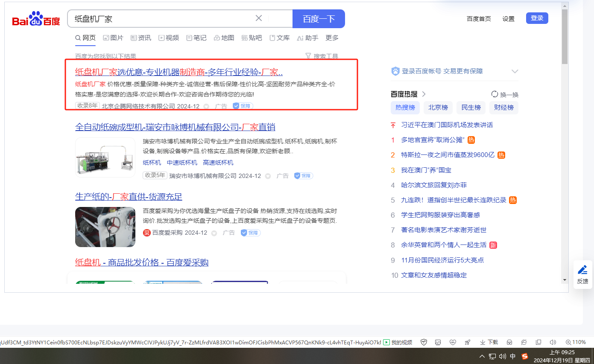Expand the login account panel chevron
This screenshot has height=364, width=594.
[x=515, y=71]
